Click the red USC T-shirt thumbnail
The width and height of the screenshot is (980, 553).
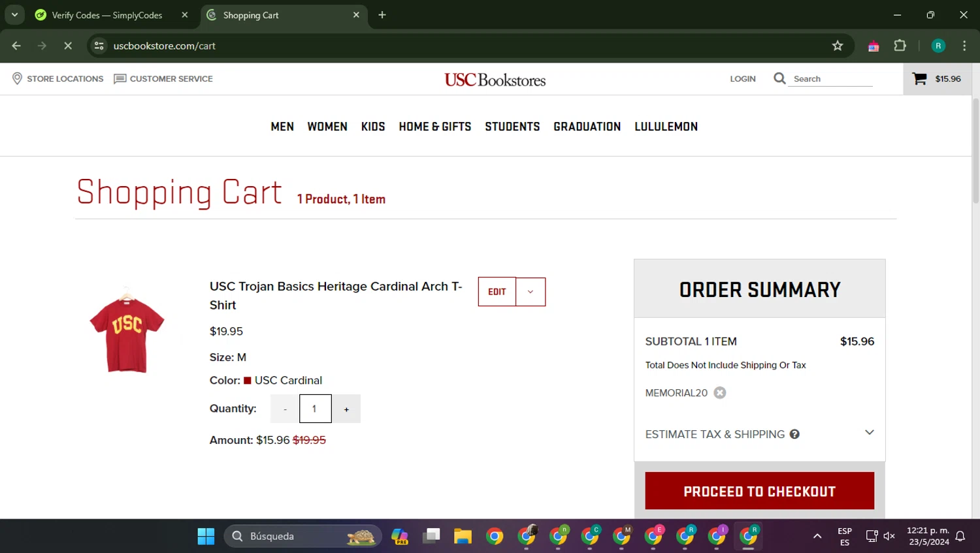[127, 330]
